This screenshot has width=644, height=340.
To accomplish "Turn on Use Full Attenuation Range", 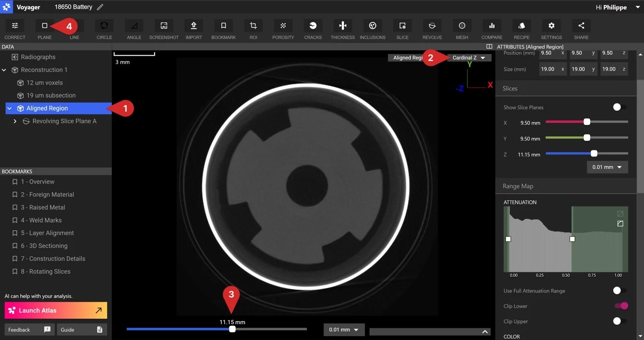I will (x=620, y=291).
